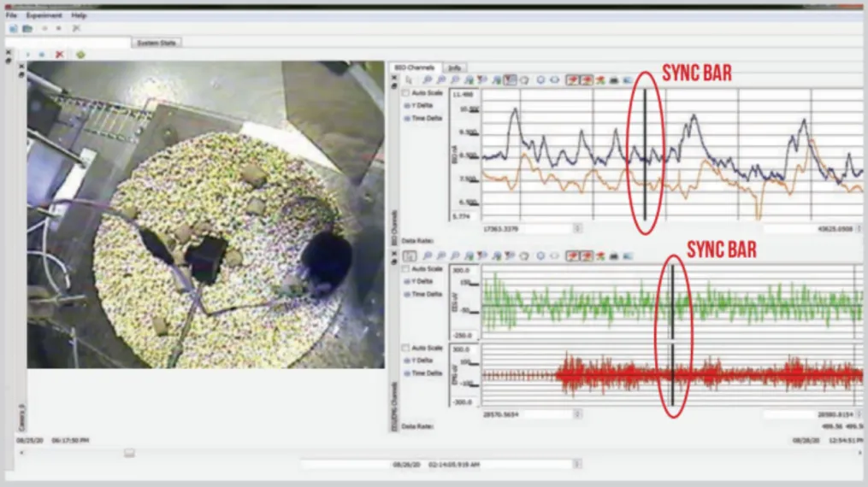Select Y Delta for the green EEG chart
Image resolution: width=868 pixels, height=487 pixels.
(x=407, y=281)
